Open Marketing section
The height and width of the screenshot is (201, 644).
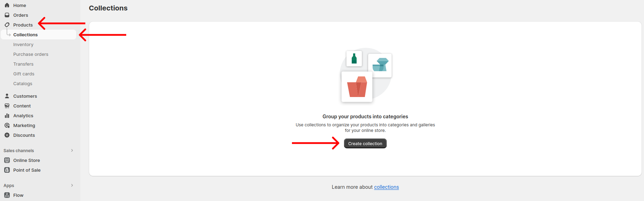(x=24, y=125)
